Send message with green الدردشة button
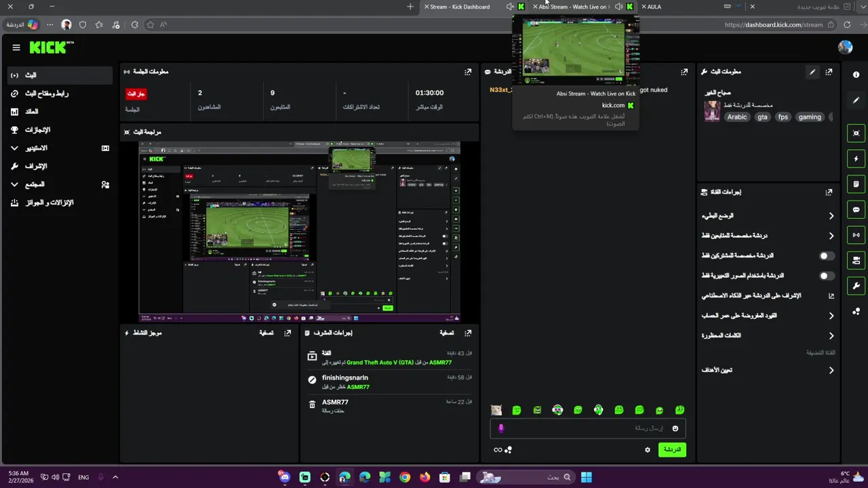The width and height of the screenshot is (868, 488). coord(672,450)
